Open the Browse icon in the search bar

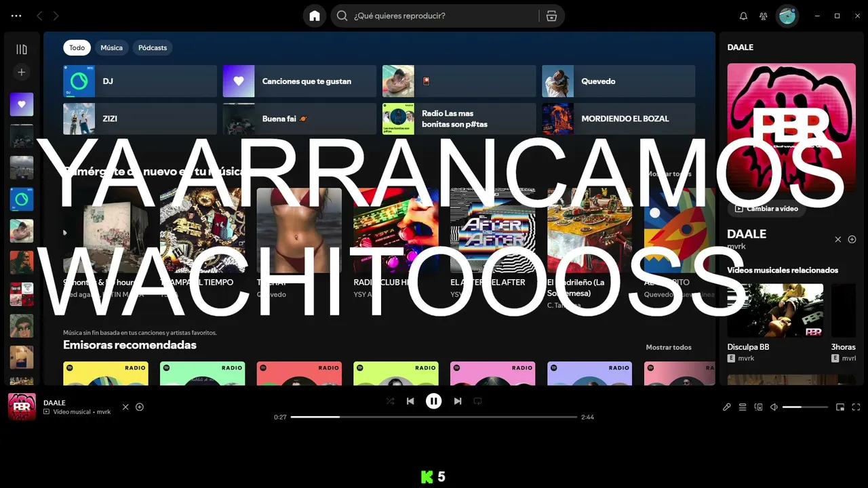[551, 16]
